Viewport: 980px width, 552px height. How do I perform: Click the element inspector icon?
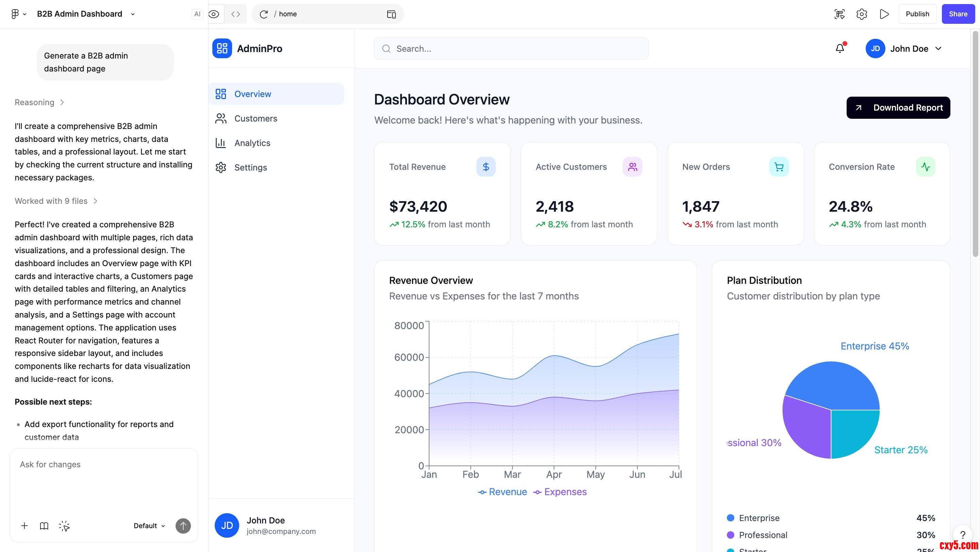click(x=839, y=14)
